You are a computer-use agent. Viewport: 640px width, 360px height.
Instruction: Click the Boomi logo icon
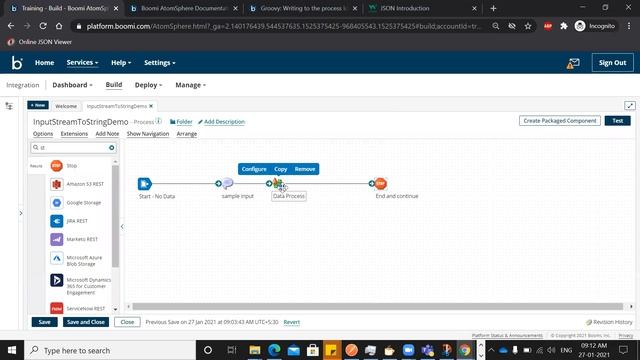(17, 63)
